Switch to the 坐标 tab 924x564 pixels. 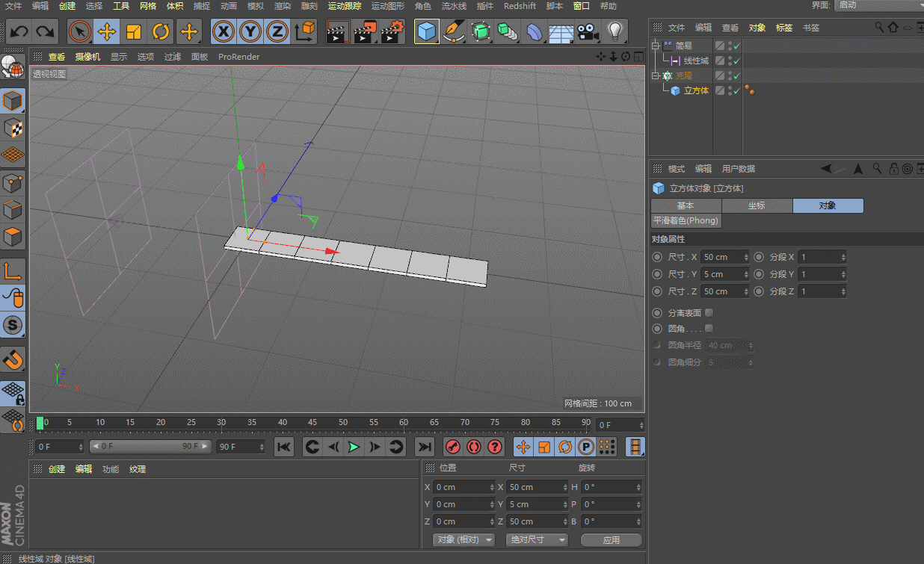(757, 205)
